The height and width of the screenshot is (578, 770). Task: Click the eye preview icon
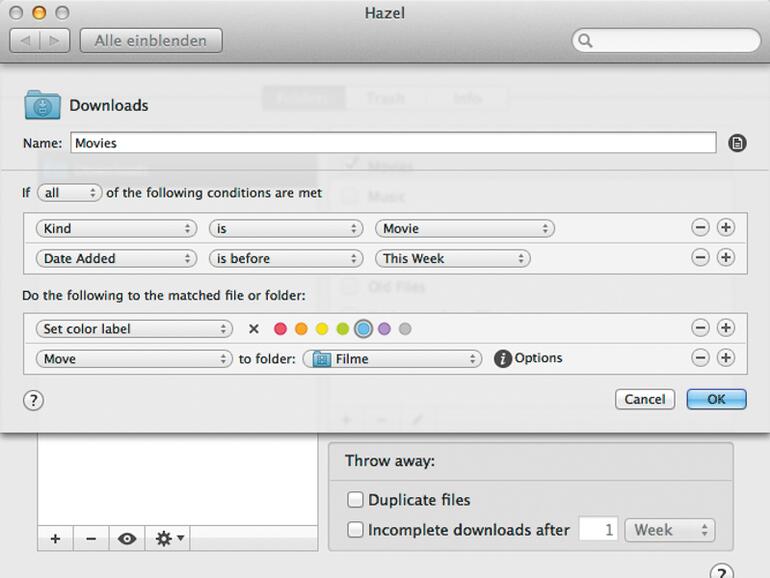[x=127, y=539]
